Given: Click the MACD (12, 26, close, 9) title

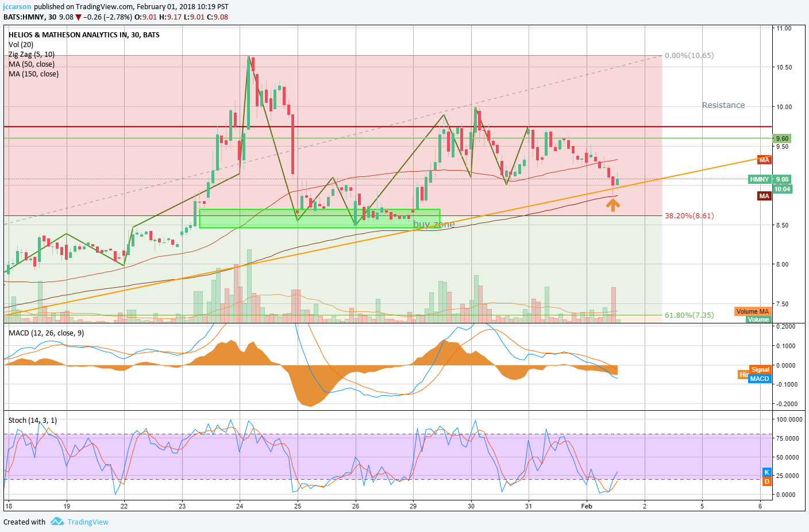Looking at the screenshot, I should [x=46, y=333].
